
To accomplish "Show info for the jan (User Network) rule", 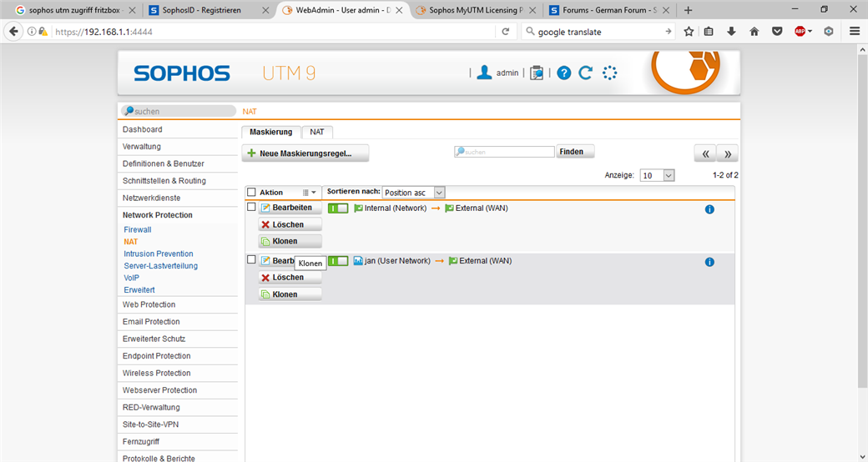I will [709, 262].
